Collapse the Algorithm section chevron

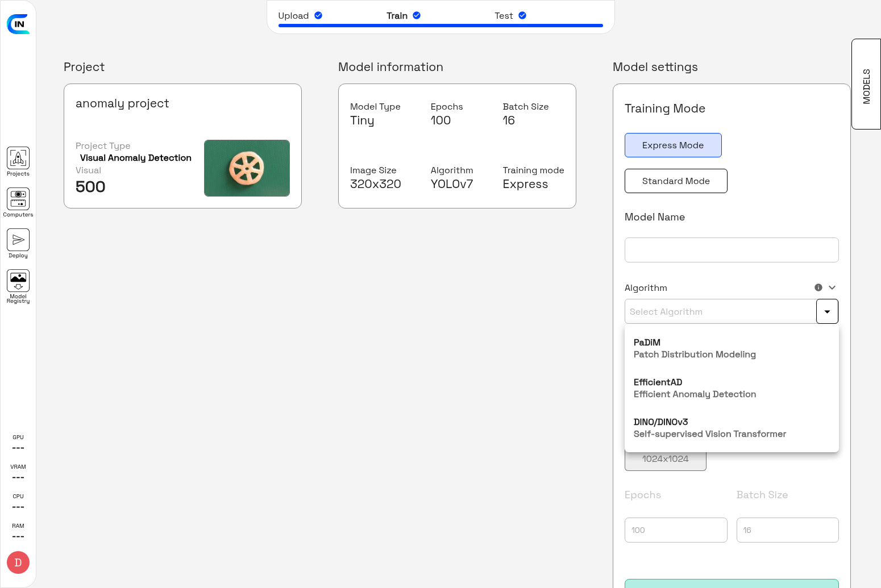pyautogui.click(x=832, y=287)
